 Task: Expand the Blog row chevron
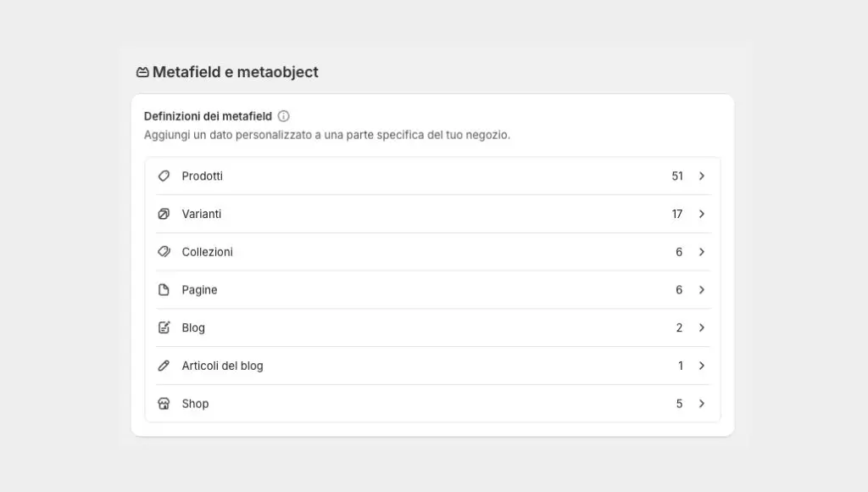[x=701, y=327]
